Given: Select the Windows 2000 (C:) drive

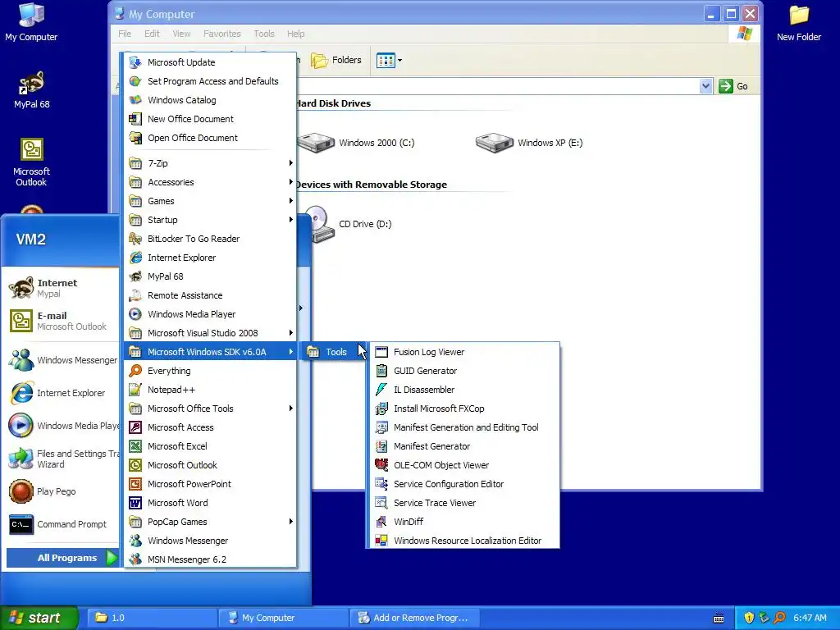Looking at the screenshot, I should pyautogui.click(x=356, y=143).
